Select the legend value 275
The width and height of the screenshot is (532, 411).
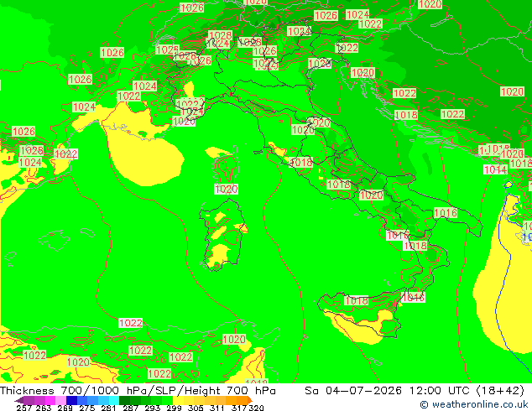click(87, 408)
